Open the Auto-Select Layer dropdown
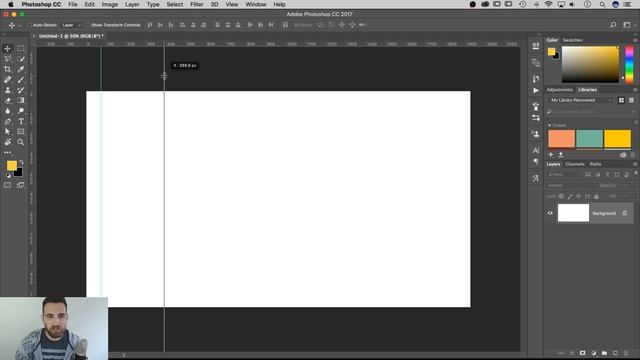The image size is (640, 360). (71, 25)
